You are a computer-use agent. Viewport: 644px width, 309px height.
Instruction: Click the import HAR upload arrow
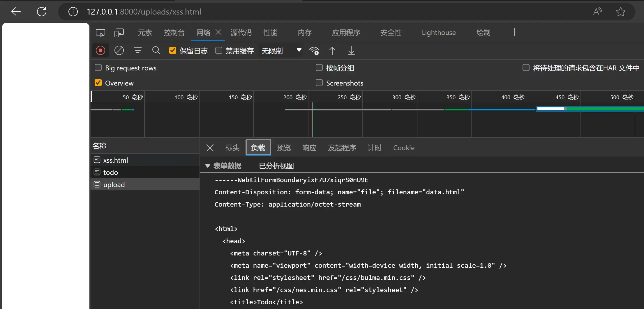pyautogui.click(x=332, y=51)
